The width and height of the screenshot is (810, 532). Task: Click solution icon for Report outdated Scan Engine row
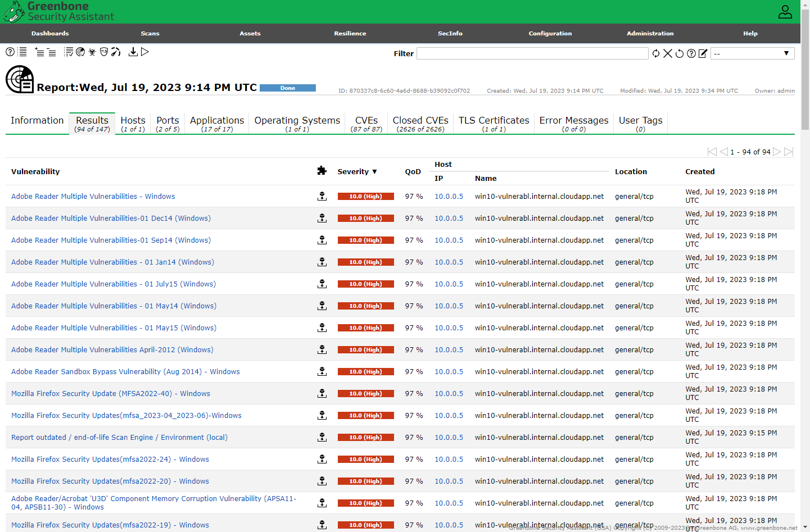click(x=322, y=437)
